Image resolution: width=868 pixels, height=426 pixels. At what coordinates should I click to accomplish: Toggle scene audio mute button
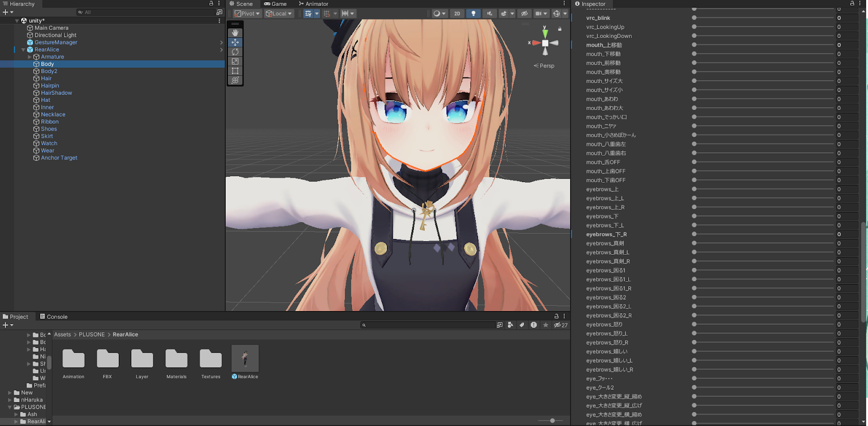[x=489, y=14]
